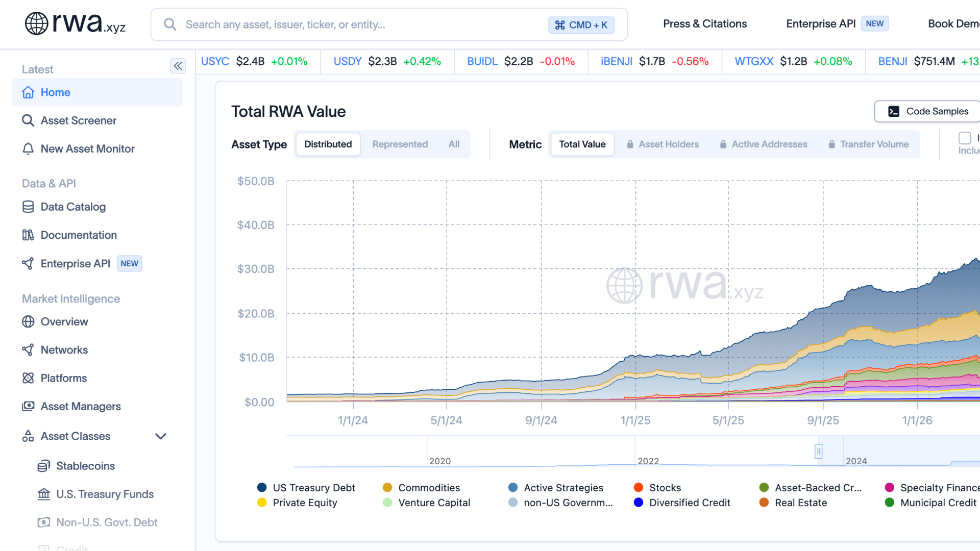Image resolution: width=980 pixels, height=551 pixels.
Task: Toggle Diversified Credit legend series
Action: [682, 503]
